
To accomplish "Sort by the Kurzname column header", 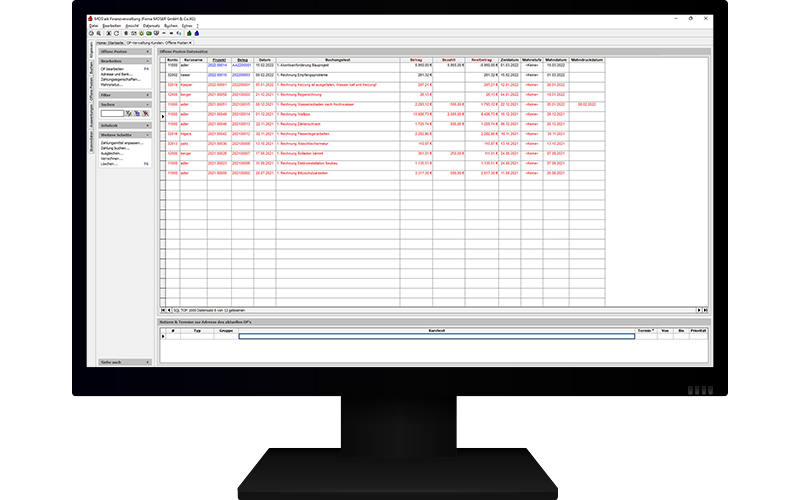I will [193, 60].
